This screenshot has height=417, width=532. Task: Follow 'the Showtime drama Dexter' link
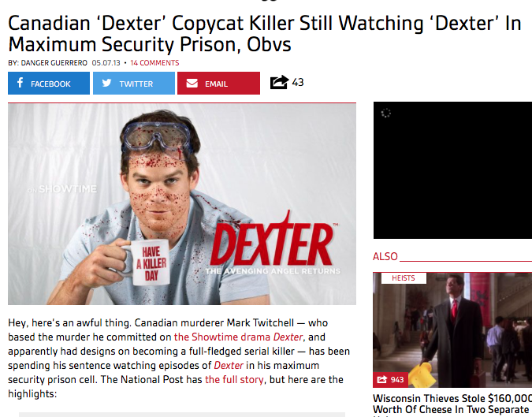pyautogui.click(x=238, y=337)
